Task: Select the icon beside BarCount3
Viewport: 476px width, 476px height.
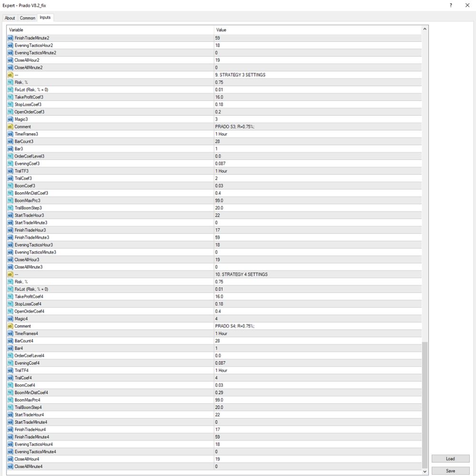Action: [10, 141]
